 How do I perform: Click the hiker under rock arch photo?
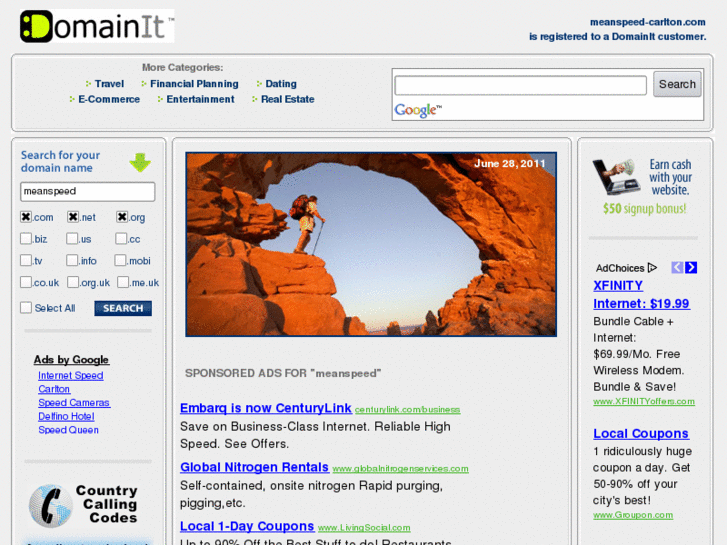tap(371, 244)
